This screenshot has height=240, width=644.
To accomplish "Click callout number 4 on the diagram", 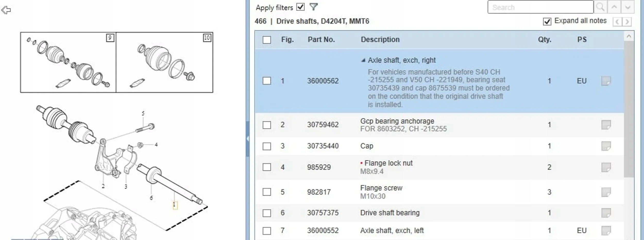I will click(156, 145).
